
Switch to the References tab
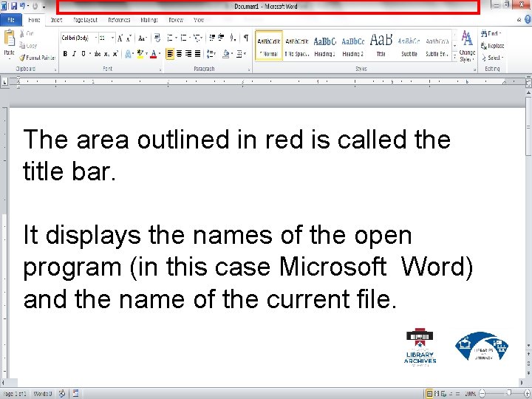click(119, 20)
